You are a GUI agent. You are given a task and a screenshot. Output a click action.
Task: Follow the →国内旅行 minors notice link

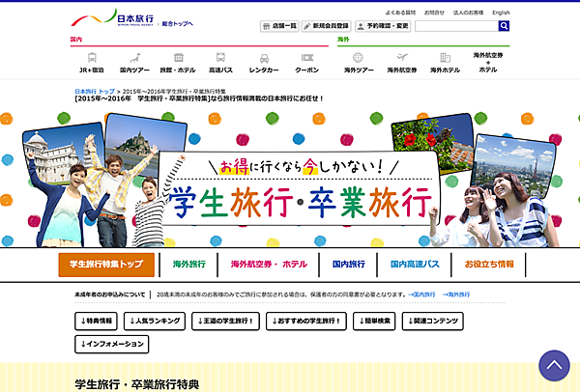tap(422, 294)
